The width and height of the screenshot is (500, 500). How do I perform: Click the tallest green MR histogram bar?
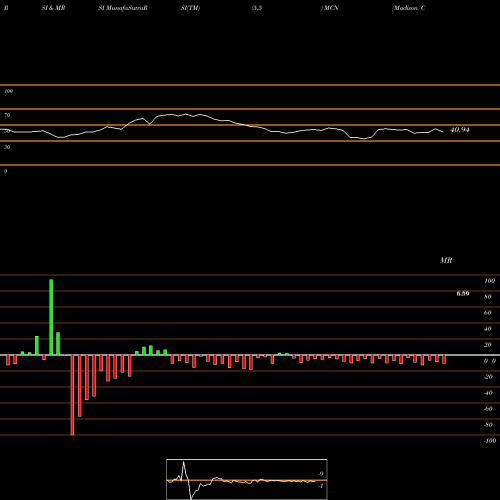(51, 317)
